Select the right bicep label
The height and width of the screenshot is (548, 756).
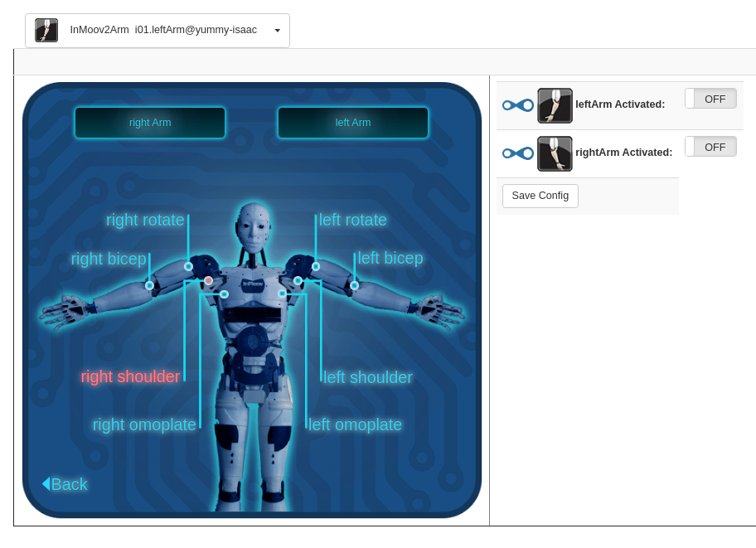109,259
